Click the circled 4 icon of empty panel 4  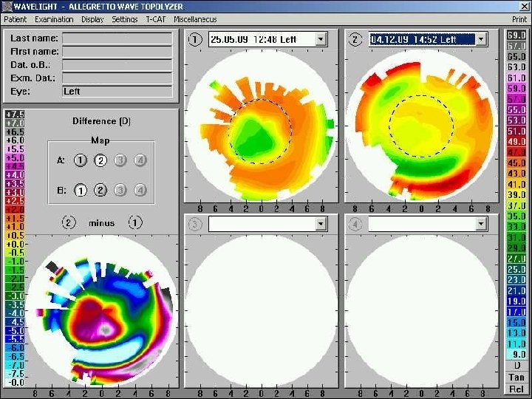355,225
